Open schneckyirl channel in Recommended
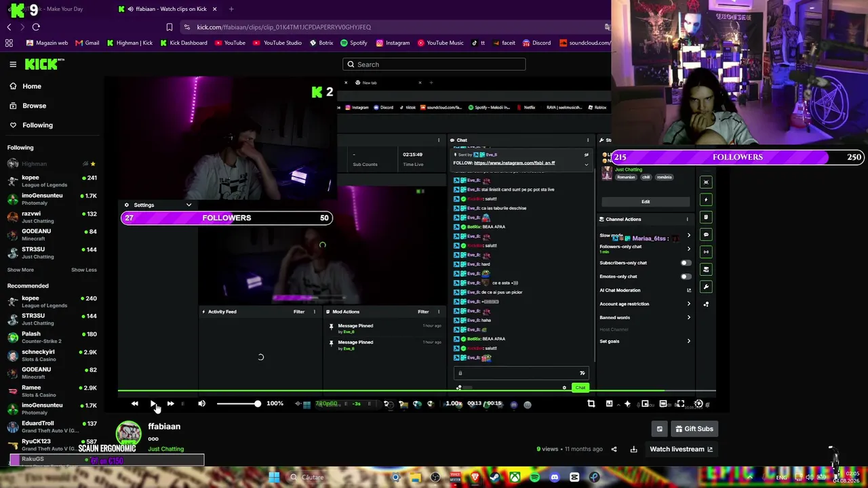The height and width of the screenshot is (488, 868). [52, 355]
